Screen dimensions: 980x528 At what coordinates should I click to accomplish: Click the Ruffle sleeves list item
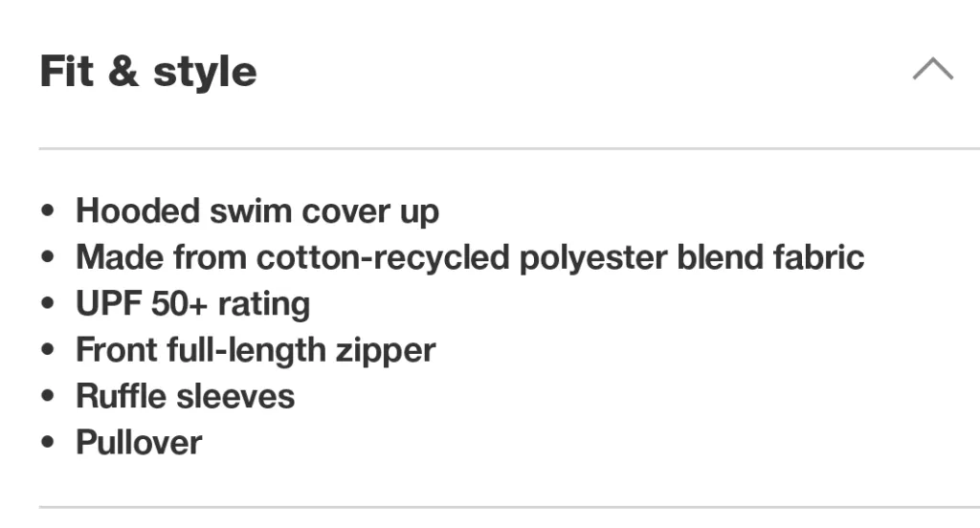186,396
